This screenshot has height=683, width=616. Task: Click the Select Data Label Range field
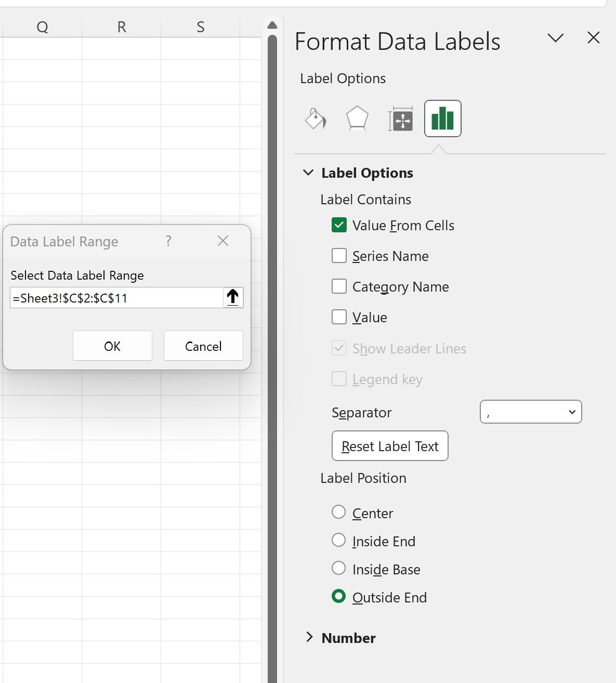(x=117, y=298)
